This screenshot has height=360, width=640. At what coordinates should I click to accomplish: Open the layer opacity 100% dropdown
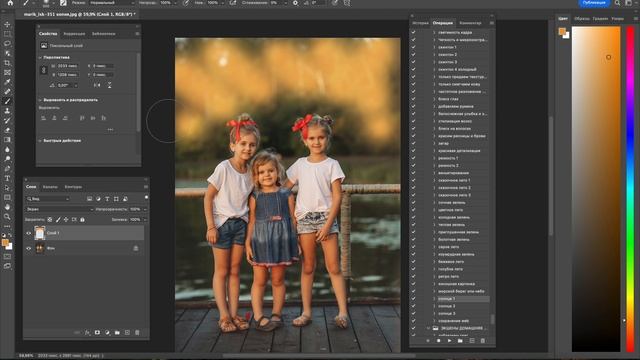pos(145,209)
